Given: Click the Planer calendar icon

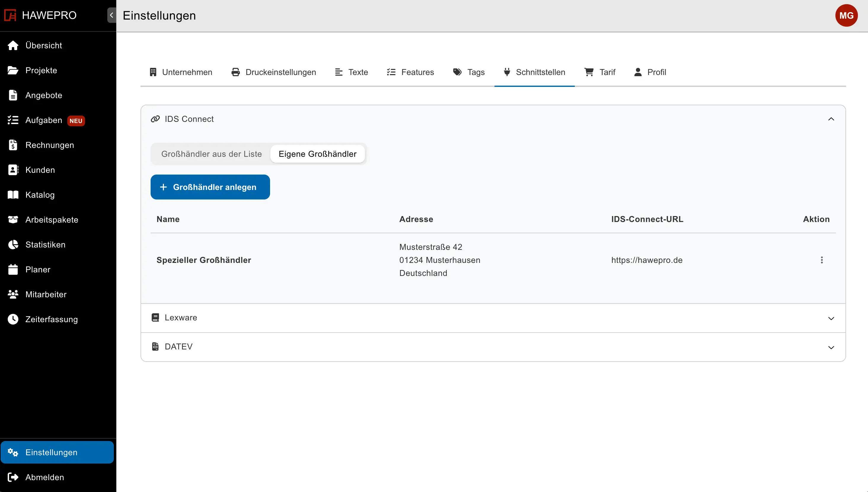Looking at the screenshot, I should (13, 269).
